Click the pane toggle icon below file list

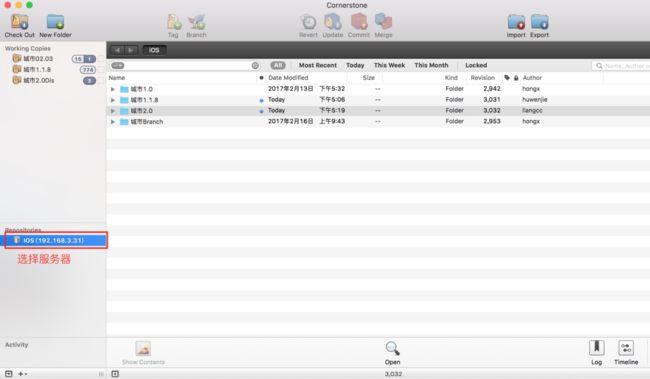click(x=115, y=374)
